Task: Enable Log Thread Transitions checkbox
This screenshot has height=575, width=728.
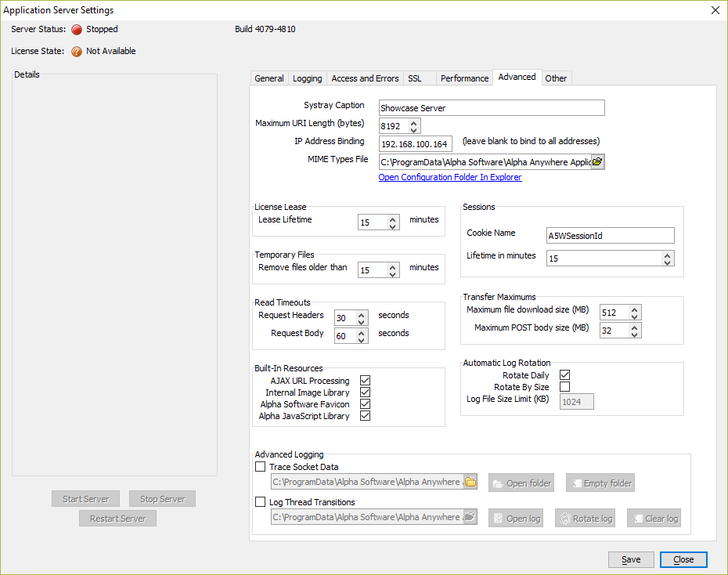Action: click(x=261, y=501)
